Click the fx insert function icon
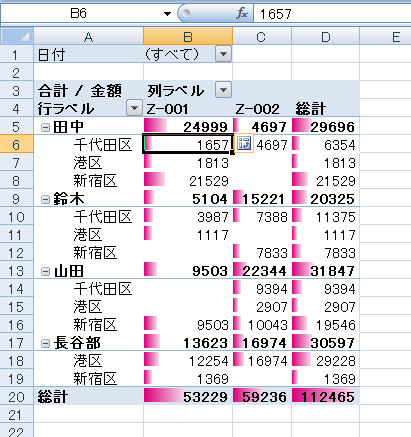This screenshot has height=437, width=411. pos(242,14)
